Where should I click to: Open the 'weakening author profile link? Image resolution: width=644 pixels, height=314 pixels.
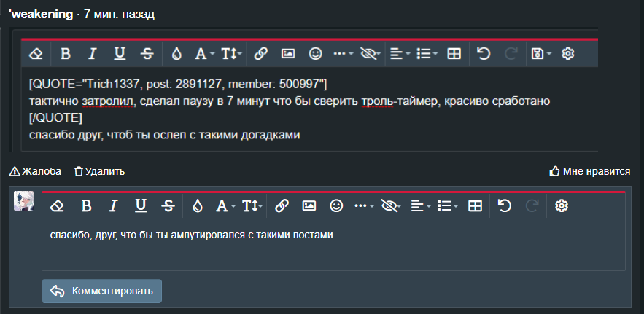(41, 15)
